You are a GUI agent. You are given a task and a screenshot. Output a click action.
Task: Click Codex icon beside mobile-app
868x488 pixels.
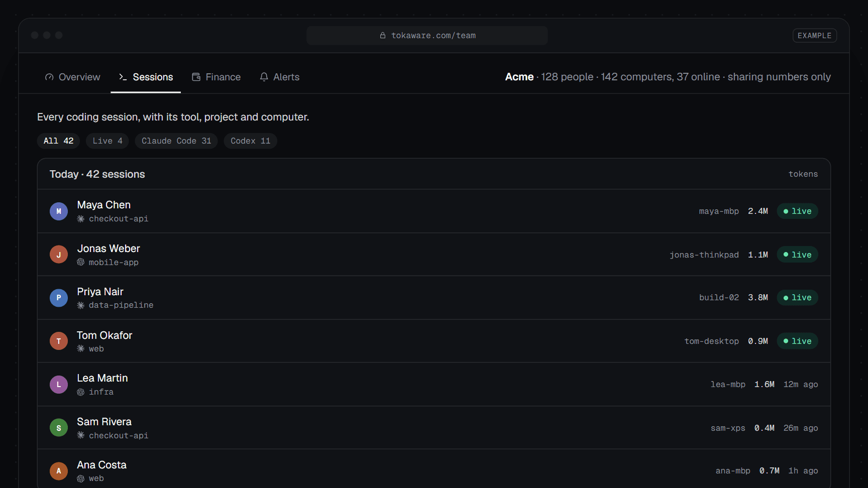tap(81, 262)
